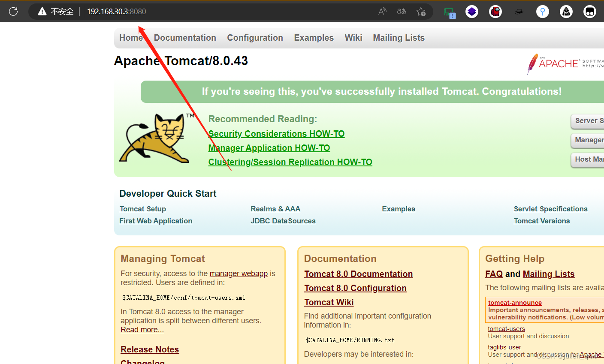604x364 pixels.
Task: Click the Manager App button
Action: click(x=587, y=140)
